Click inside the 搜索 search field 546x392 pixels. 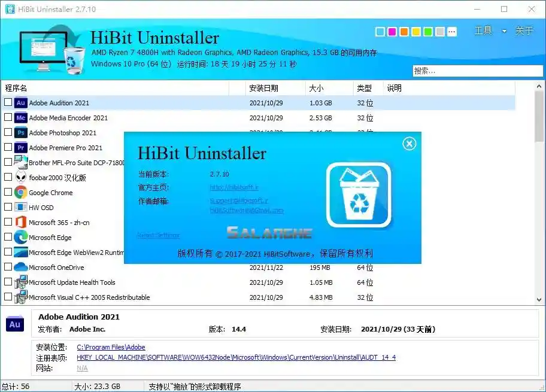coord(476,71)
